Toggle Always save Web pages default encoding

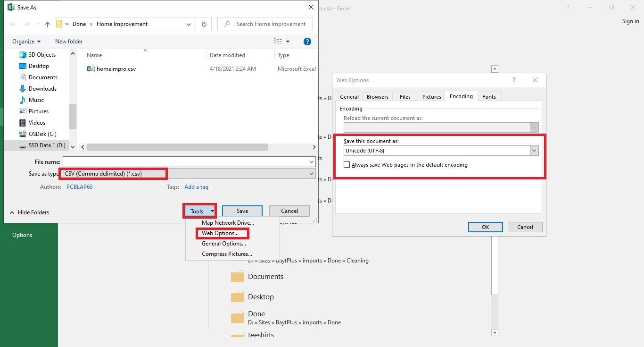(x=347, y=165)
